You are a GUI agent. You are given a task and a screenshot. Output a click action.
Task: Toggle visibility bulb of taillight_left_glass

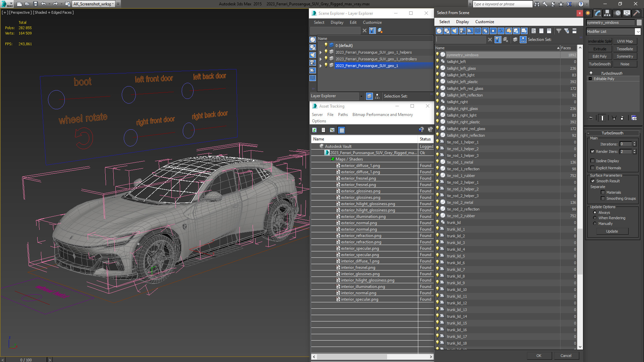pyautogui.click(x=437, y=68)
